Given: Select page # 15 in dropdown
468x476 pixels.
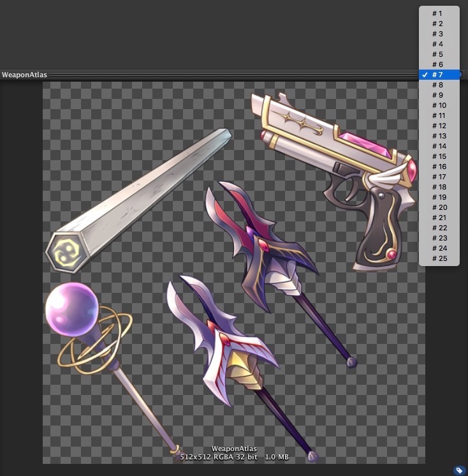Looking at the screenshot, I should 439,156.
